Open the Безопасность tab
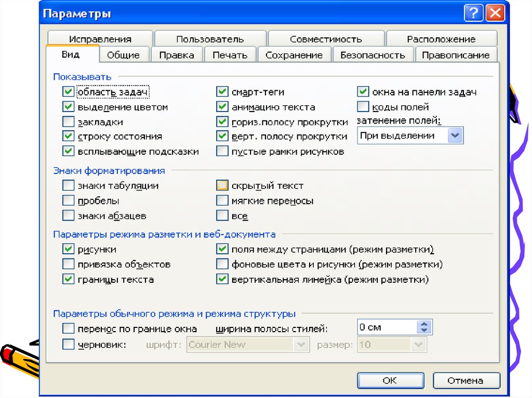The height and width of the screenshot is (398, 532). 373,55
